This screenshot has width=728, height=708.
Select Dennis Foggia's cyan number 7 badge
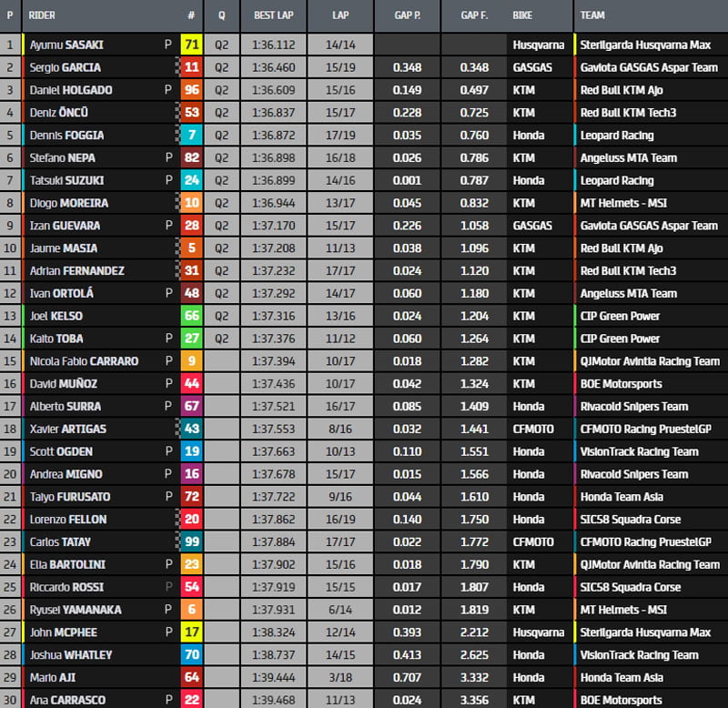192,135
